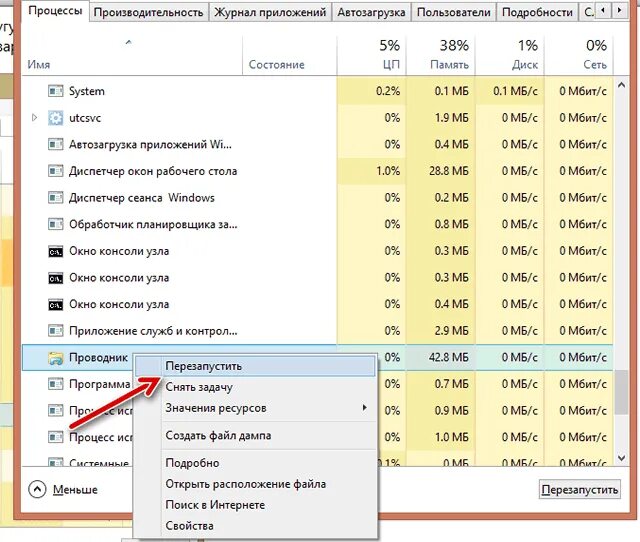
Task: Select the Обработчик планировщика за… row
Action: click(318, 224)
